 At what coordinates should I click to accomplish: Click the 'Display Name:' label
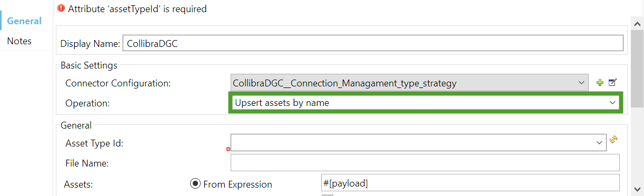pos(91,44)
